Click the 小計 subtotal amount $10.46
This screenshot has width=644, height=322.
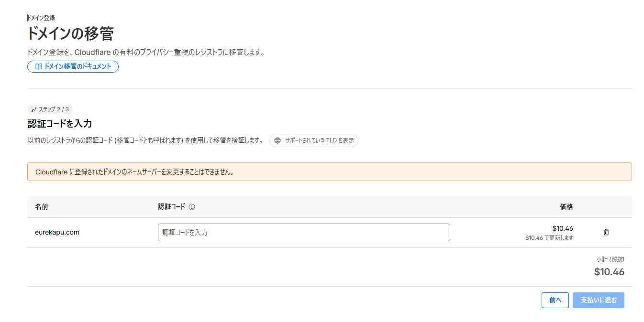(610, 271)
